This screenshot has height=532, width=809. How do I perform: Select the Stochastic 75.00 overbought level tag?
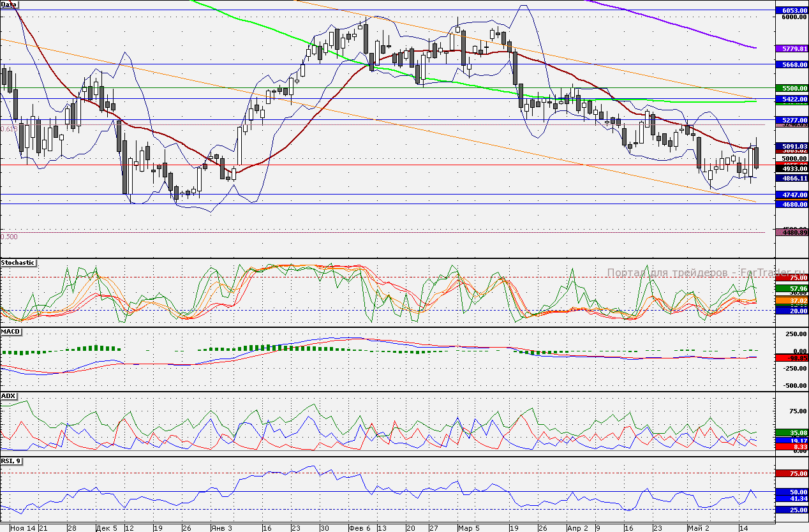[791, 278]
